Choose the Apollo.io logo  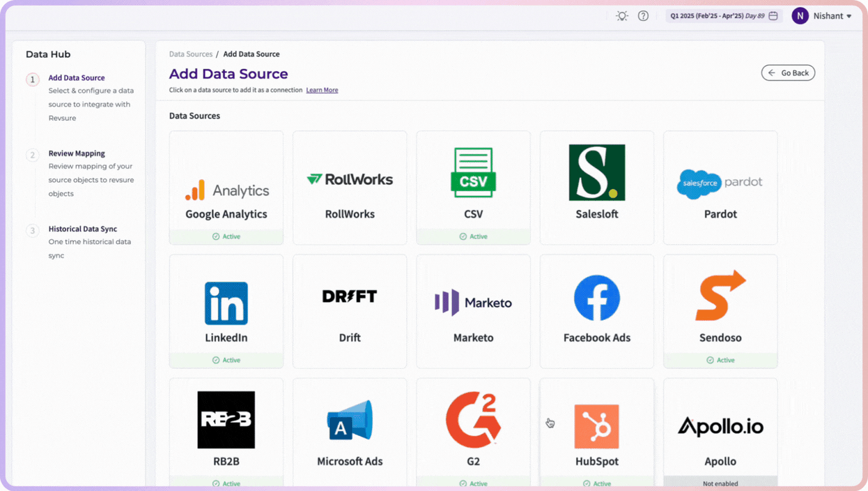pos(720,427)
